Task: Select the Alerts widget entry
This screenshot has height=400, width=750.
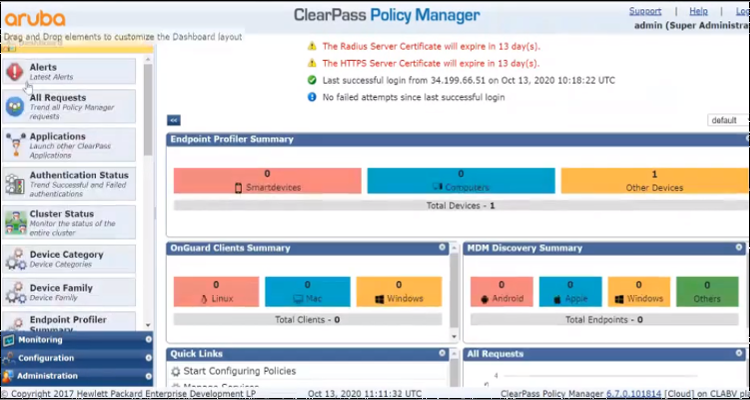Action: tap(69, 71)
